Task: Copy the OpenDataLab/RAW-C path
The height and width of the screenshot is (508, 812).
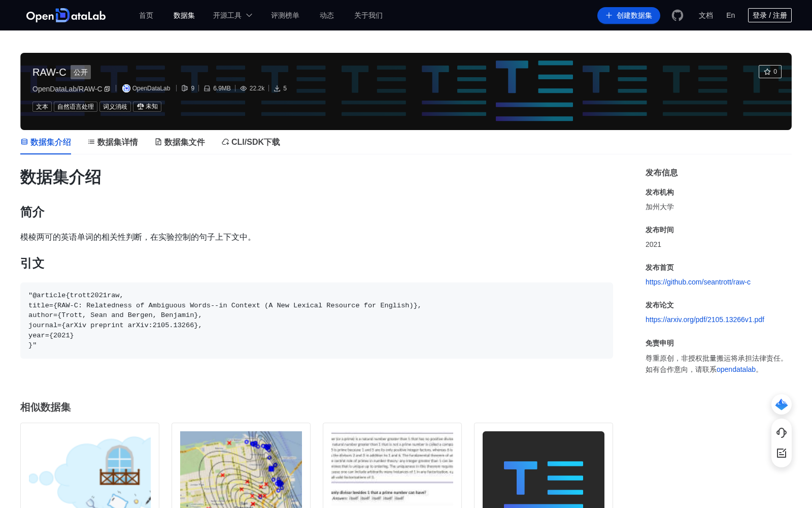Action: coord(107,89)
